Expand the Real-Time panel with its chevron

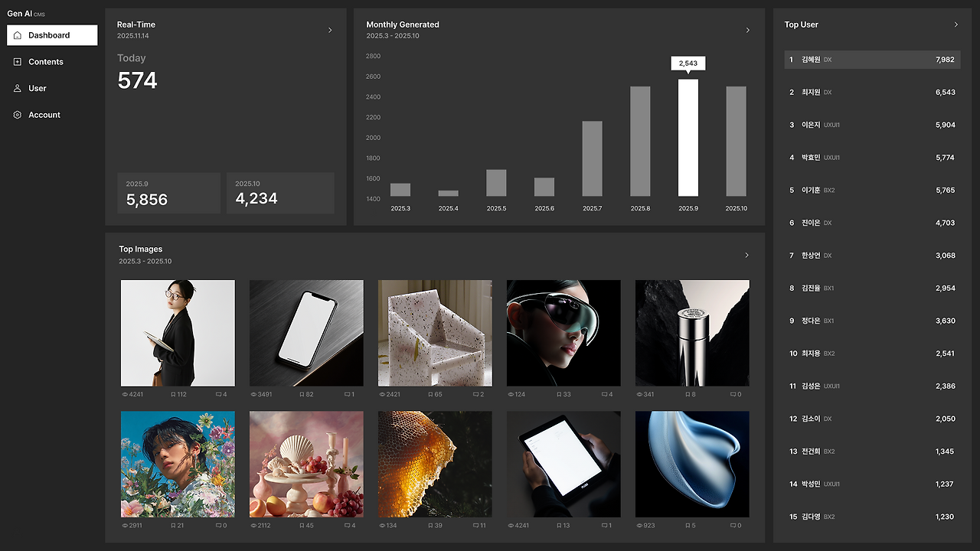coord(330,30)
